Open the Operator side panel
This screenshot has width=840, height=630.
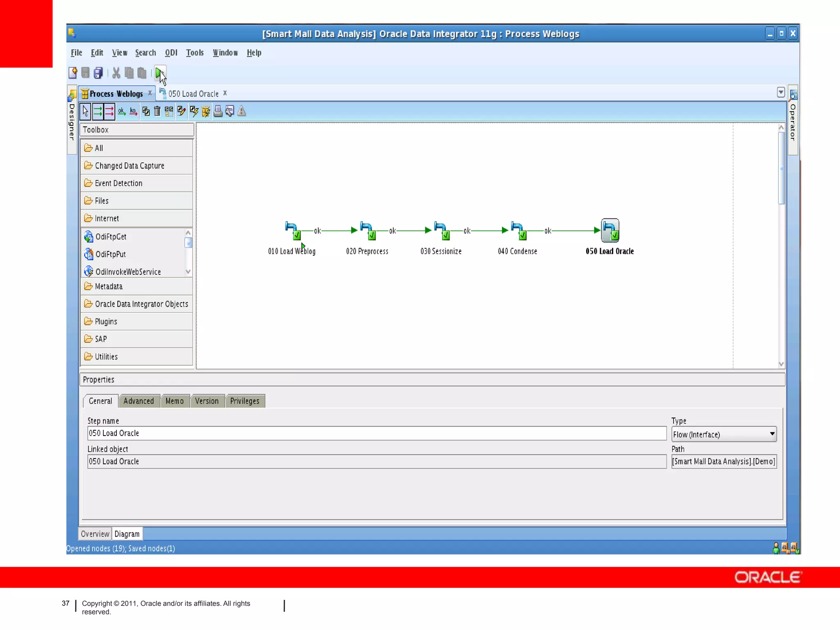[x=793, y=121]
